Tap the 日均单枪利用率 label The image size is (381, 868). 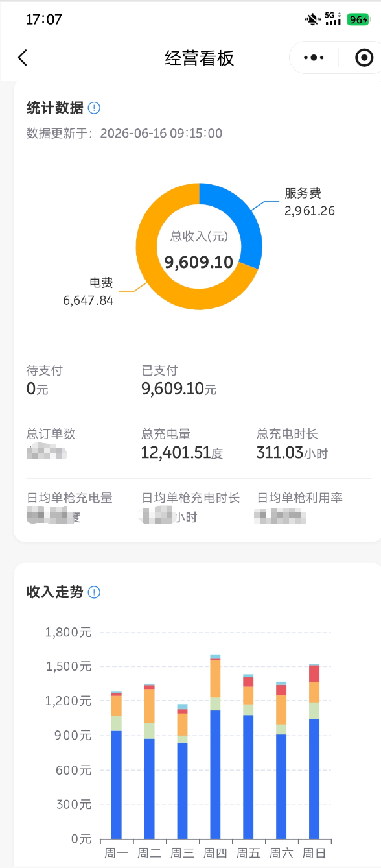pyautogui.click(x=300, y=498)
